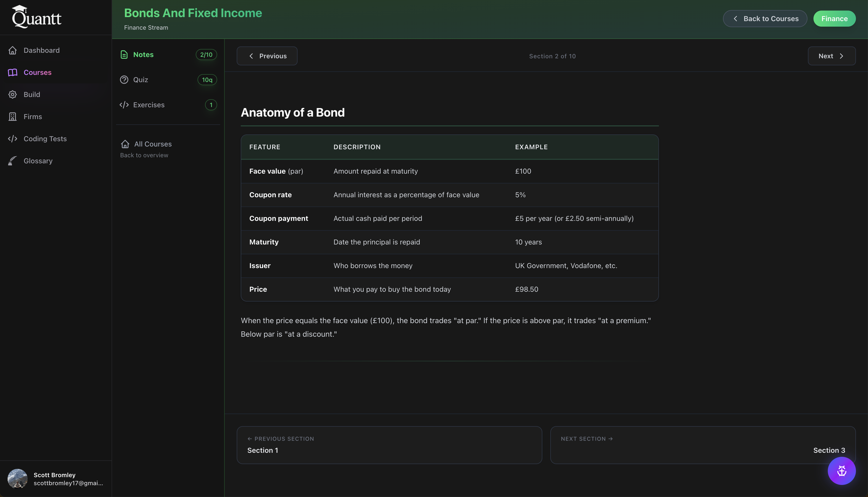868x497 pixels.
Task: Click the Coding Tests code icon
Action: tap(13, 139)
